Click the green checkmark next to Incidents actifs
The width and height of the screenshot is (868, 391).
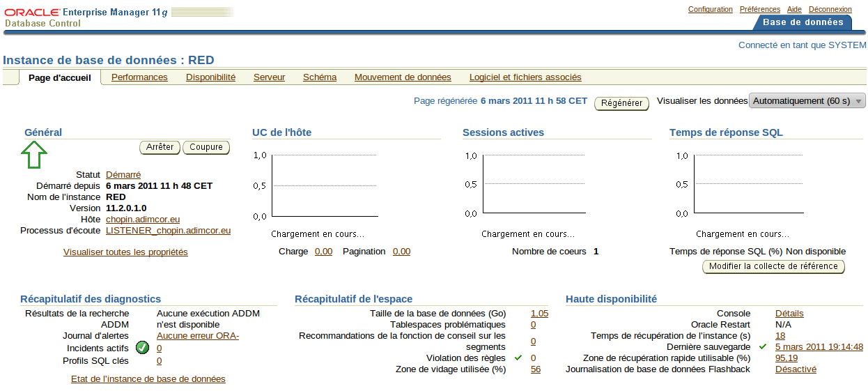point(143,347)
